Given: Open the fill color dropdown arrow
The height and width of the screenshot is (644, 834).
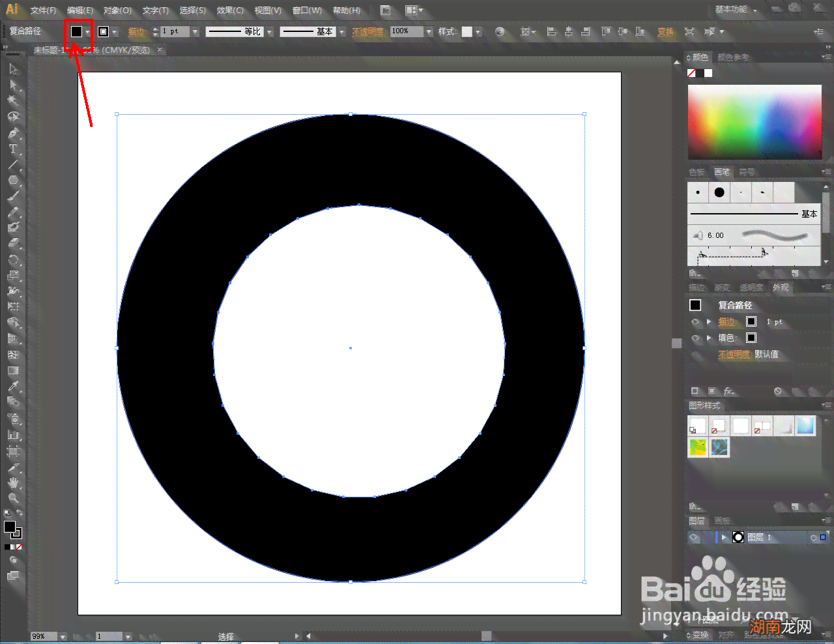Looking at the screenshot, I should coord(87,32).
